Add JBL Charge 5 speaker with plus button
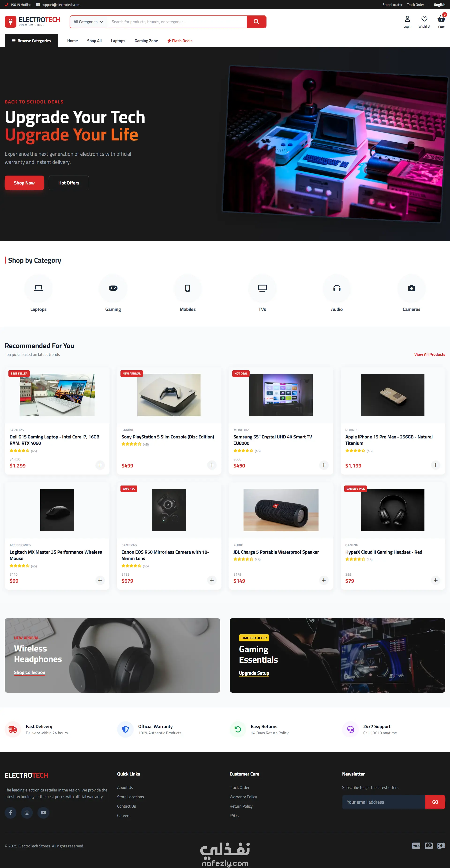 (x=323, y=580)
